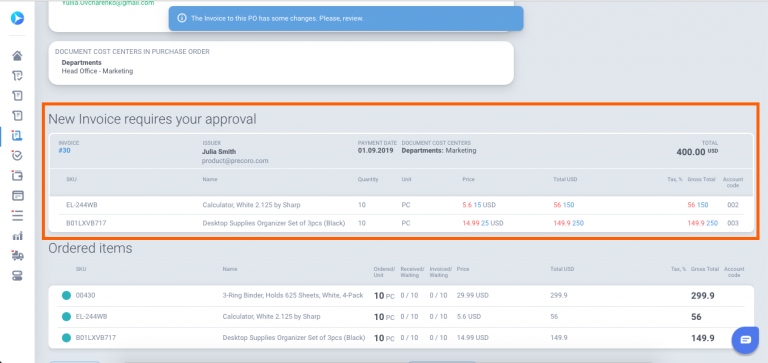Click ordered price 5.6 USD
This screenshot has height=363, width=768.
pos(469,317)
